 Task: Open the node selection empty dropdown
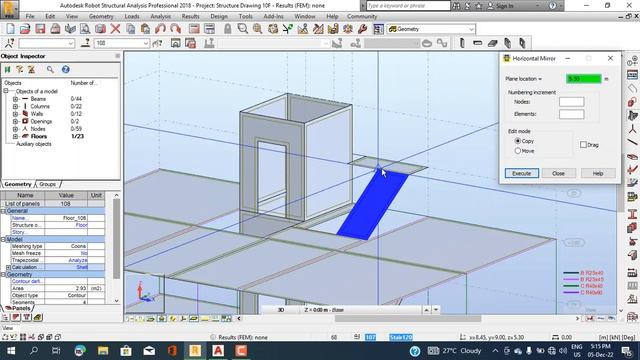pyautogui.click(x=71, y=43)
